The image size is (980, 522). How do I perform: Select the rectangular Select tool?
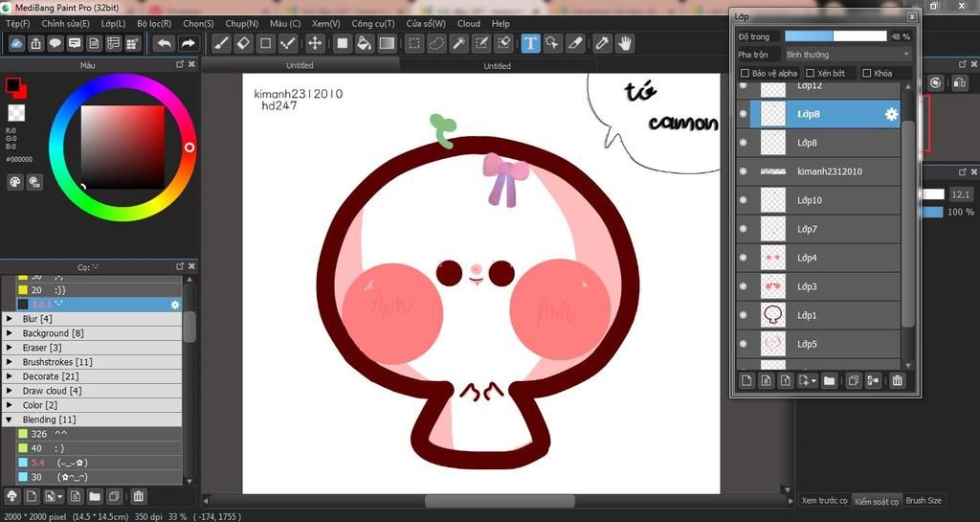(x=413, y=43)
